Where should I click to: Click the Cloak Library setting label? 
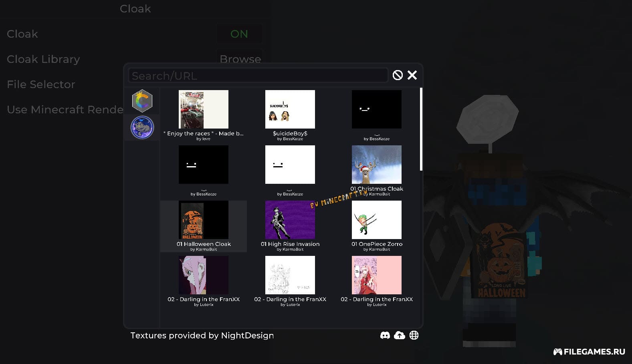[x=43, y=59]
